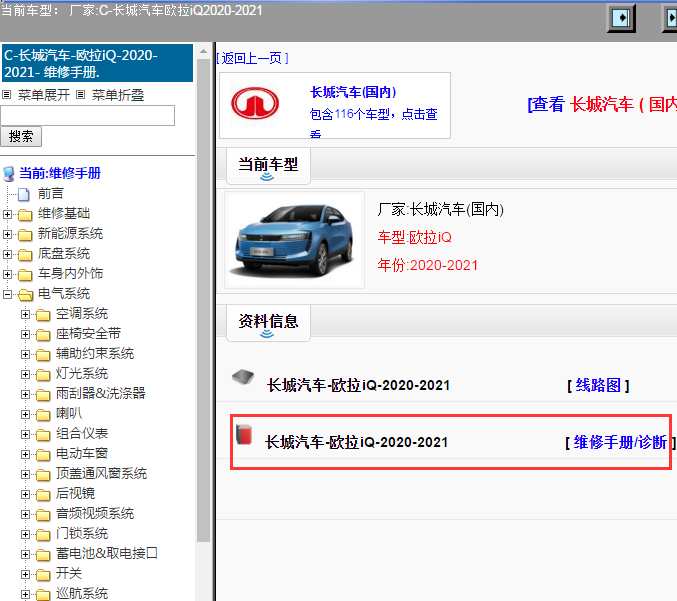Click the 菜单折叠 icon

tap(80, 95)
